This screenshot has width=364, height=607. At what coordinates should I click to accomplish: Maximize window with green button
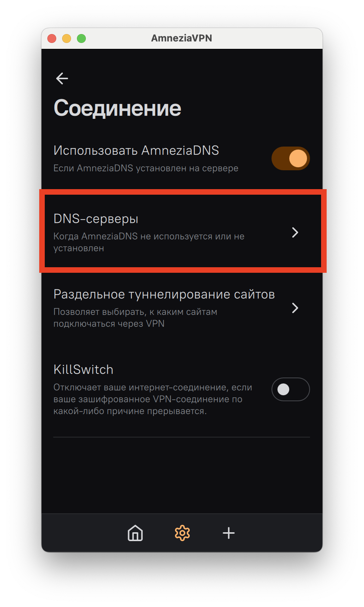click(81, 38)
